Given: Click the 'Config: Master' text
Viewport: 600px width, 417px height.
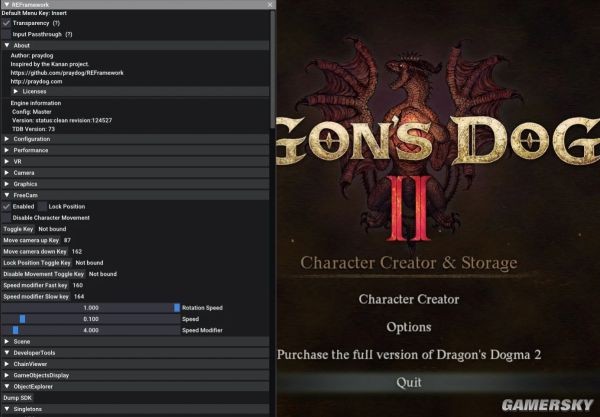Looking at the screenshot, I should click(x=31, y=112).
